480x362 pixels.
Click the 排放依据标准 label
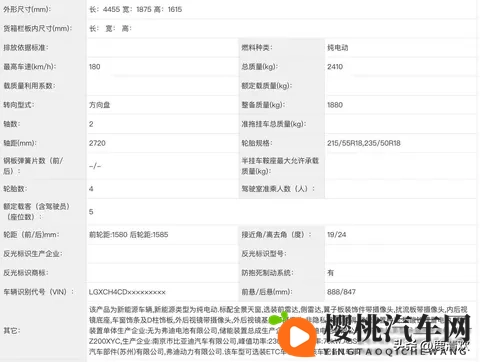[26, 48]
